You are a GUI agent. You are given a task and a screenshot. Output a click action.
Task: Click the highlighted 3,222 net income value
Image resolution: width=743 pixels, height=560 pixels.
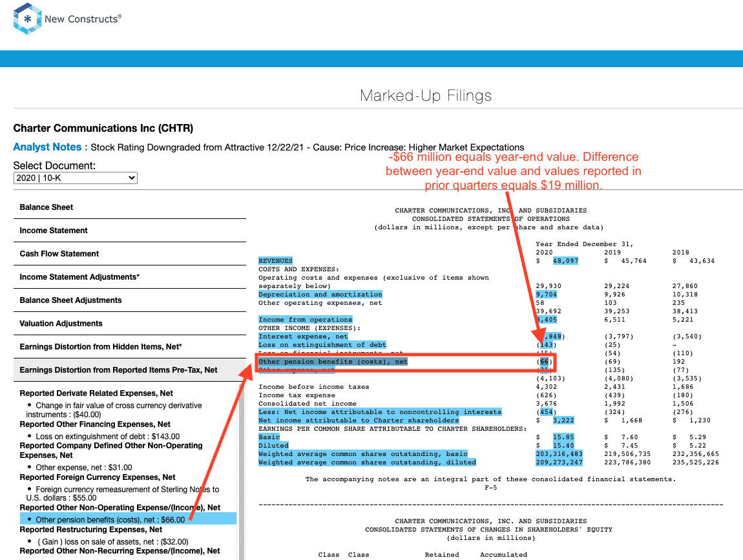[563, 420]
